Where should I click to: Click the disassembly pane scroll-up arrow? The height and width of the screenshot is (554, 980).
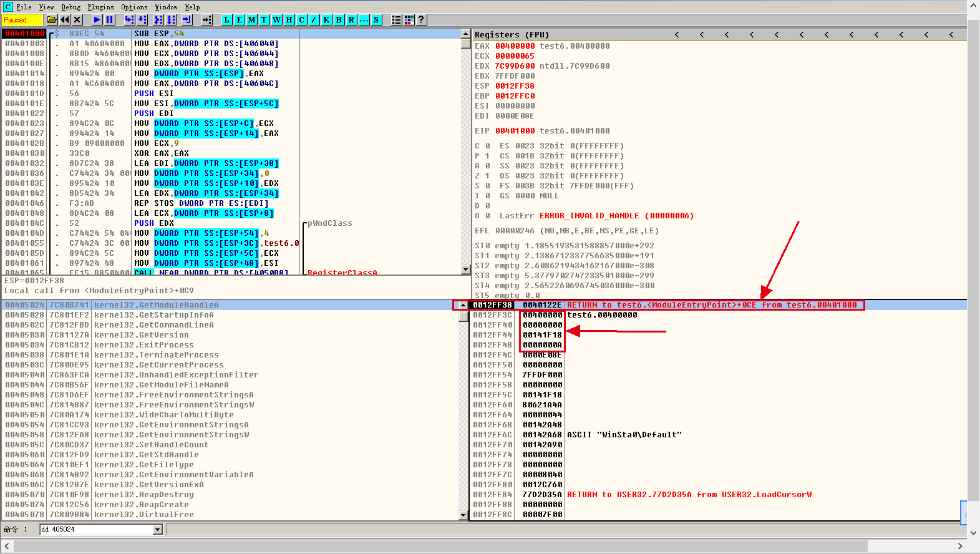465,33
